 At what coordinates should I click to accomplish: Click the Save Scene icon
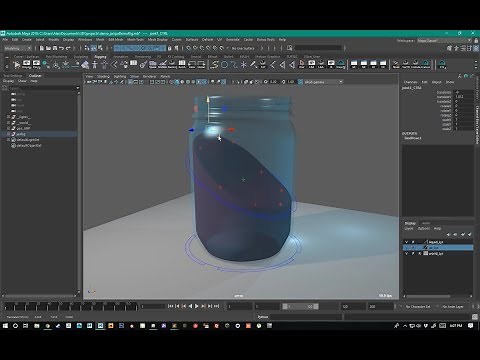(x=55, y=48)
